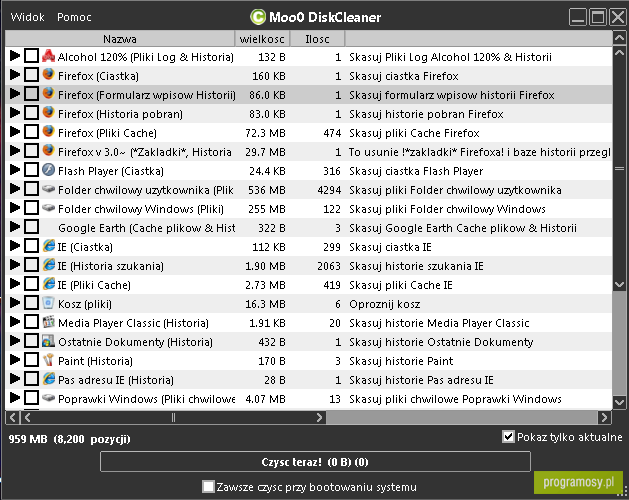The width and height of the screenshot is (629, 500).
Task: Click the Flash Player (Ciastka) icon
Action: pos(49,170)
